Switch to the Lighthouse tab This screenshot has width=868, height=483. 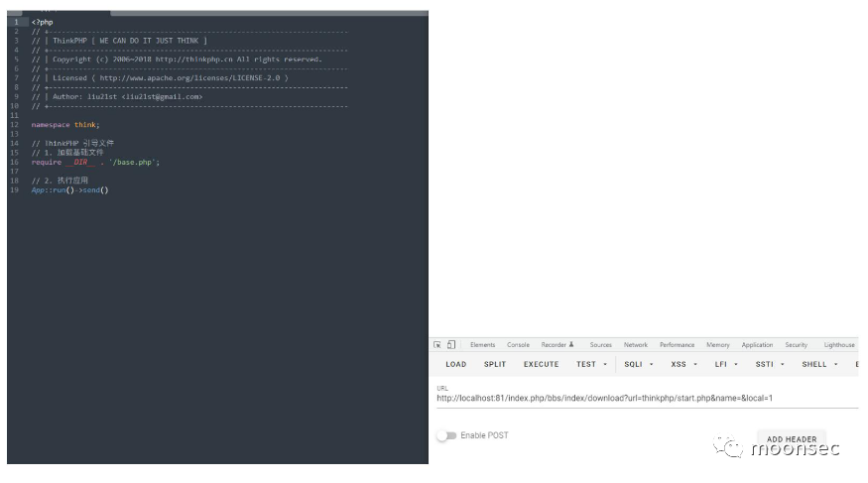pos(839,345)
